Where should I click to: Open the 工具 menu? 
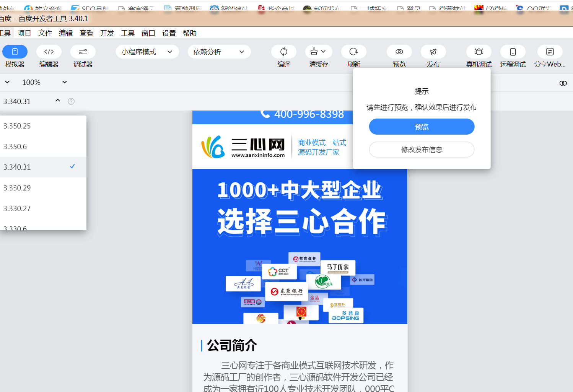click(x=128, y=33)
